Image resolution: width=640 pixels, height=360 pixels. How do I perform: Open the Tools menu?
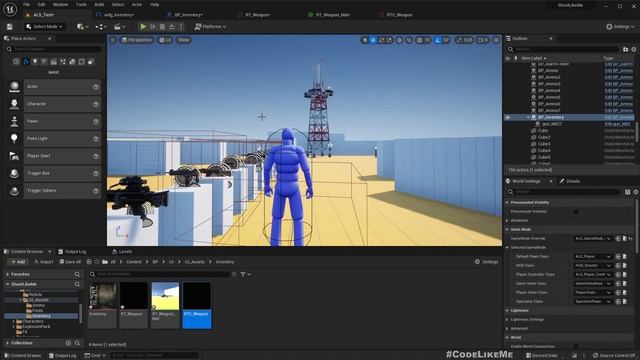[x=81, y=4]
